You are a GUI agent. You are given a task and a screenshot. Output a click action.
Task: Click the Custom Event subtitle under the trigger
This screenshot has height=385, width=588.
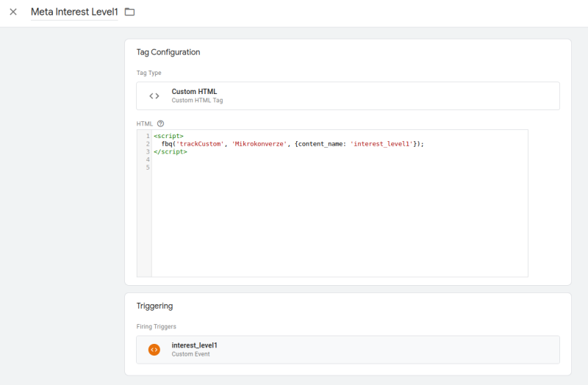pyautogui.click(x=190, y=354)
